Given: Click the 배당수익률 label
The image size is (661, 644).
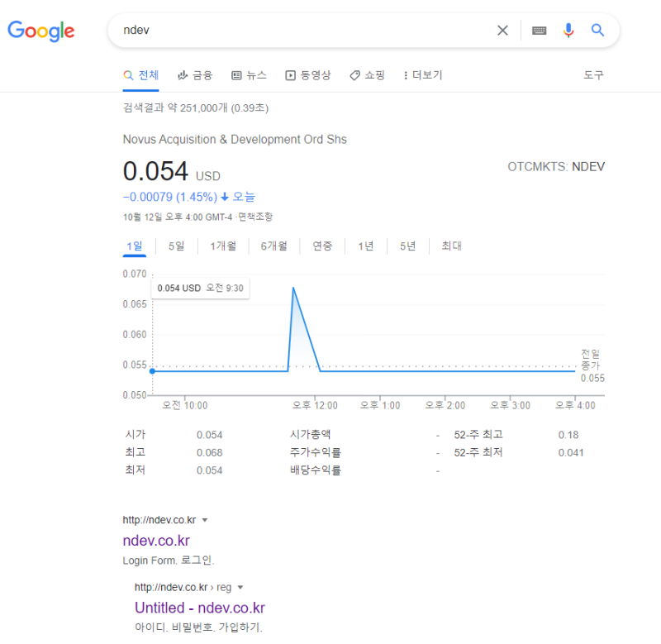Looking at the screenshot, I should tap(316, 470).
